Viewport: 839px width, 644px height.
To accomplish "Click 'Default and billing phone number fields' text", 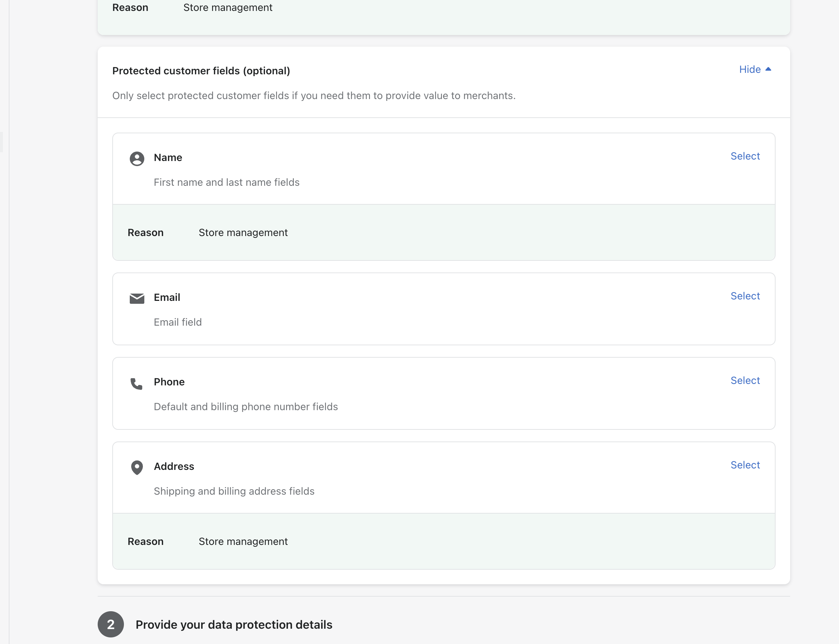I will pos(246,407).
